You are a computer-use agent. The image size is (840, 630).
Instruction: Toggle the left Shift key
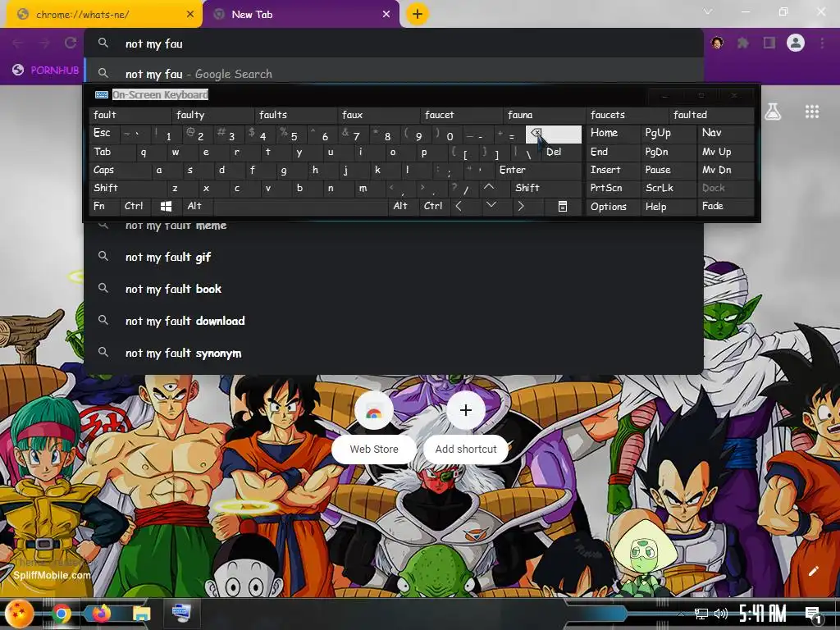tap(128, 188)
